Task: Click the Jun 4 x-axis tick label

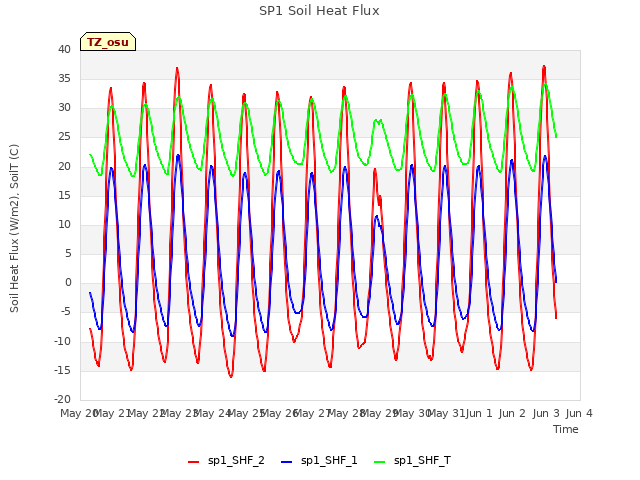Action: (579, 413)
